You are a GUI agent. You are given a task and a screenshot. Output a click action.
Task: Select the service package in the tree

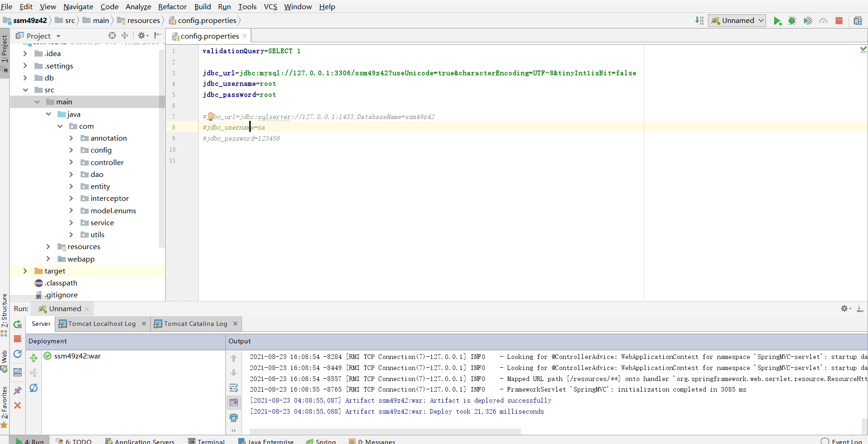(102, 222)
